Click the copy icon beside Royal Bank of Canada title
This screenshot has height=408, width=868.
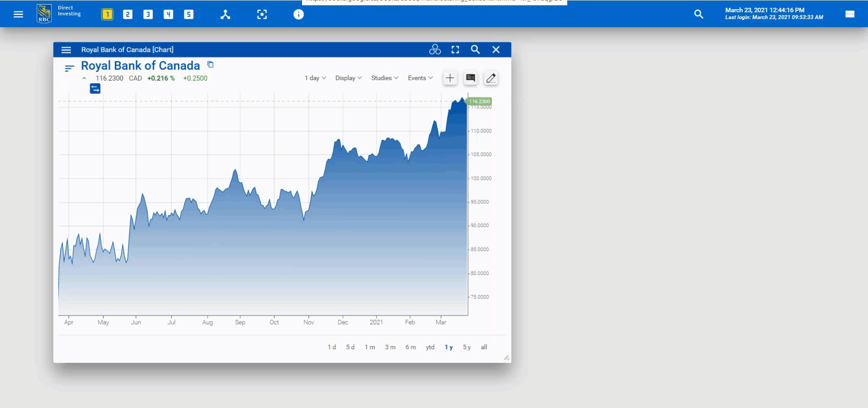(x=210, y=64)
